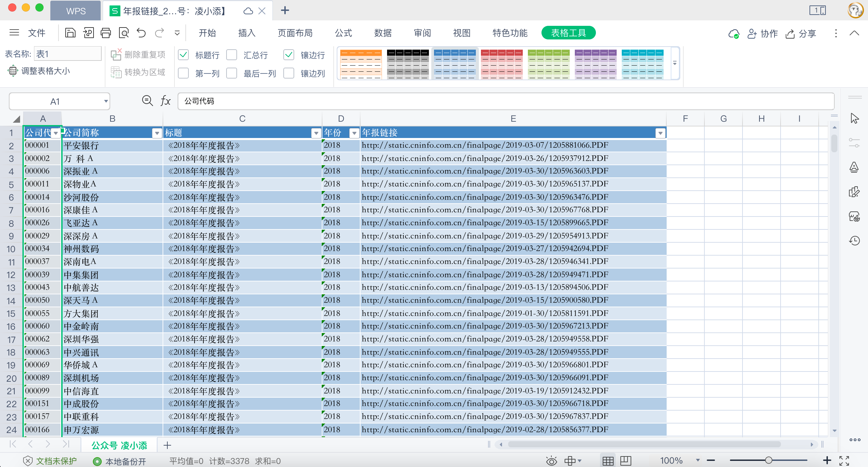The image size is (868, 467).
Task: Check the 镶边列 checkbox
Action: [x=289, y=73]
